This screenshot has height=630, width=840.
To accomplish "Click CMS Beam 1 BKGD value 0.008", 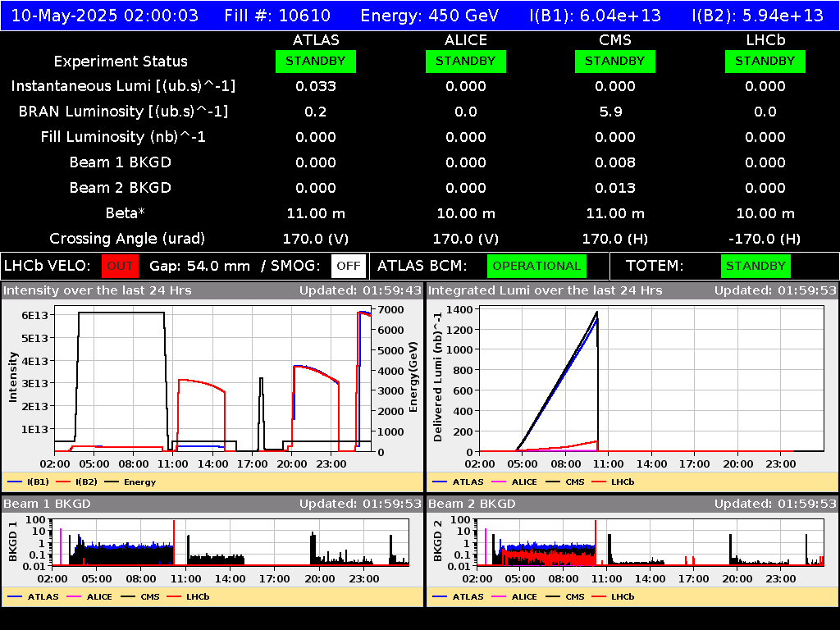I will pyautogui.click(x=615, y=163).
